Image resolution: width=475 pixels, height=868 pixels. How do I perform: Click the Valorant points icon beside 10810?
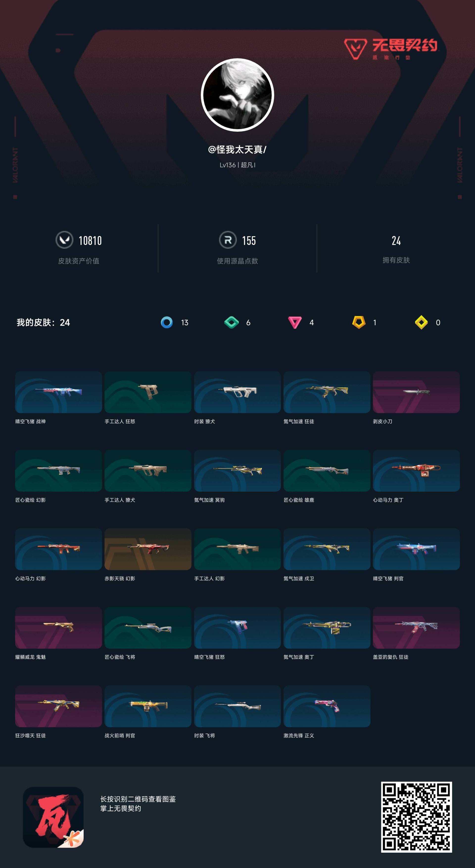point(64,240)
